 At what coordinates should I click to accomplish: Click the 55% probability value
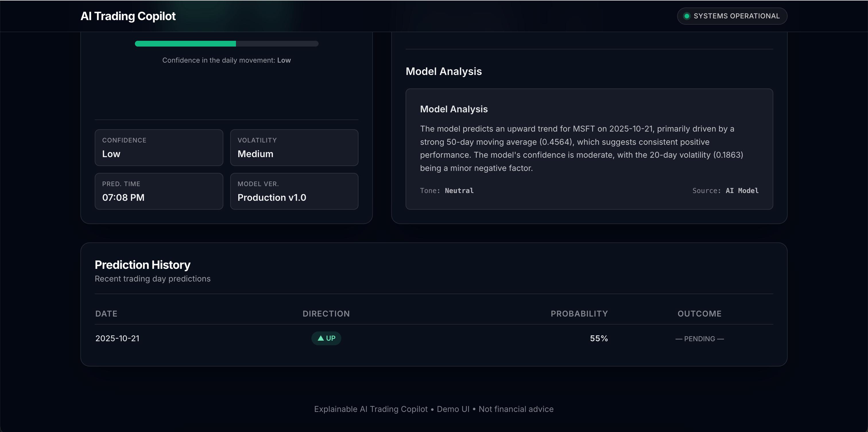(x=598, y=338)
